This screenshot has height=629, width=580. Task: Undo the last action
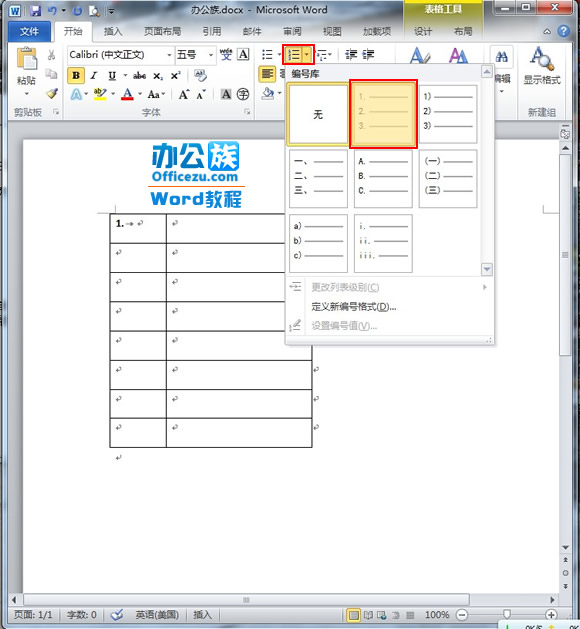(52, 11)
